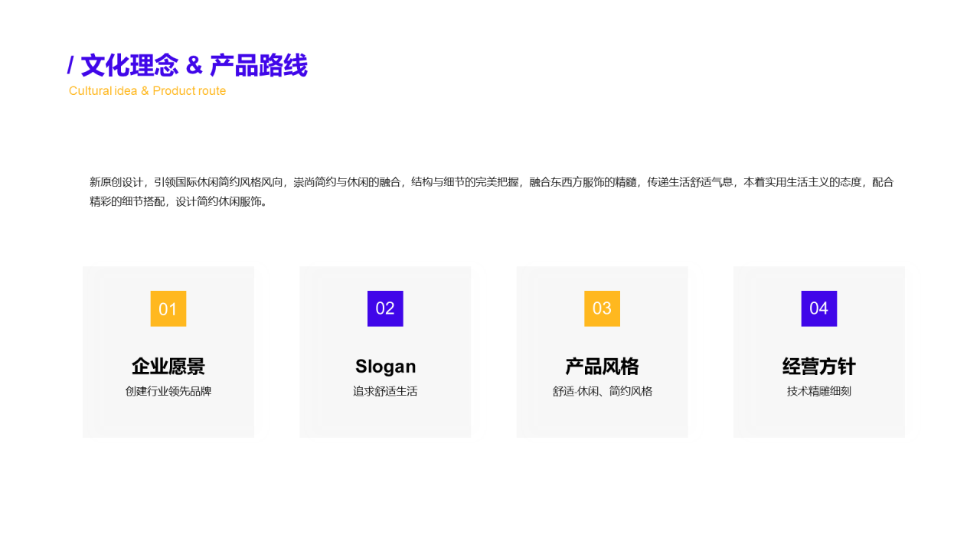Click the caption 舒适-休闲、简约风格

click(603, 391)
